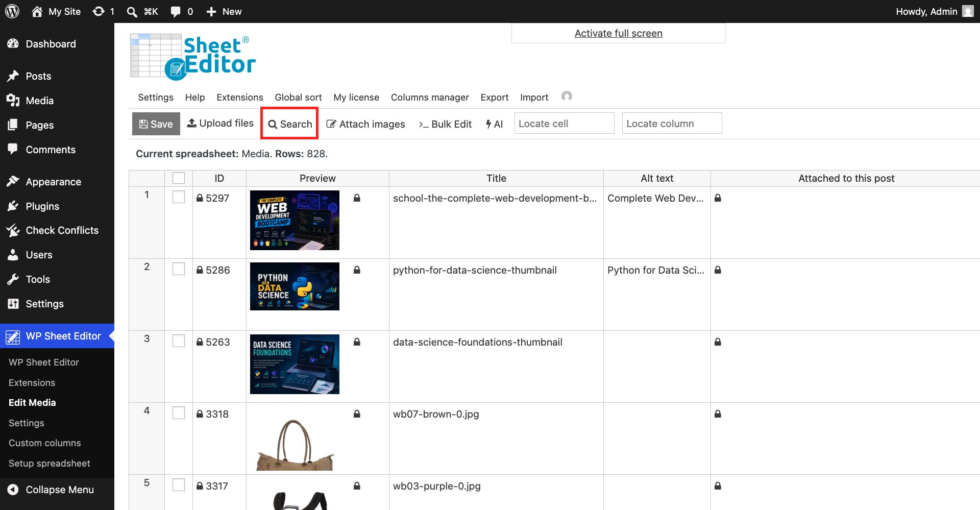Open the ⌘K search icon in admin bar
This screenshot has width=980, height=510.
(x=132, y=12)
